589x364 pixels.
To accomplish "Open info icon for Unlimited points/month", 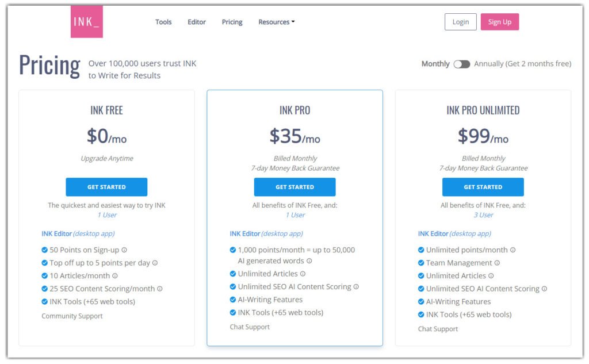I will pyautogui.click(x=512, y=250).
